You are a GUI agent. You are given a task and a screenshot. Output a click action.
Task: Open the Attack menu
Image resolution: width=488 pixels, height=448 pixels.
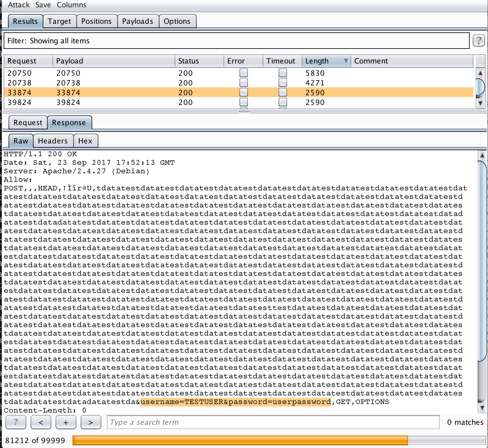(x=19, y=5)
